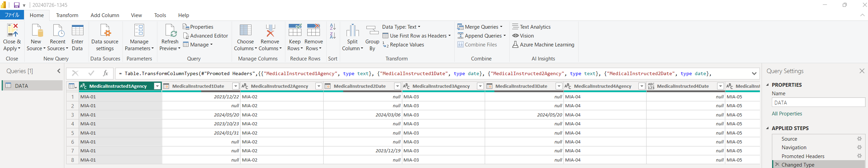Open the MedicalInstructed3Date column filter dropdown
This screenshot has height=168, width=868.
click(x=559, y=86)
